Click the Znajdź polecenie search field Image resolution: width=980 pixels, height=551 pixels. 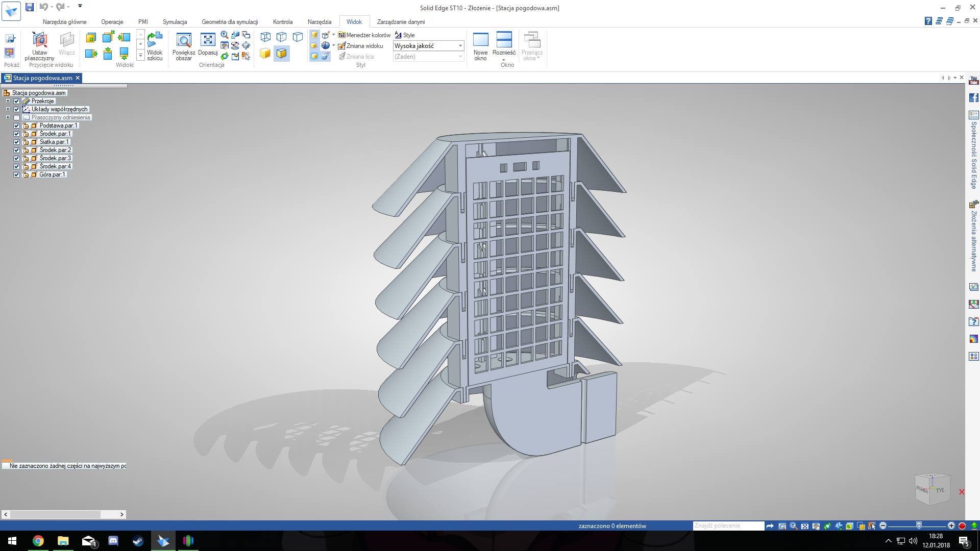(x=728, y=526)
